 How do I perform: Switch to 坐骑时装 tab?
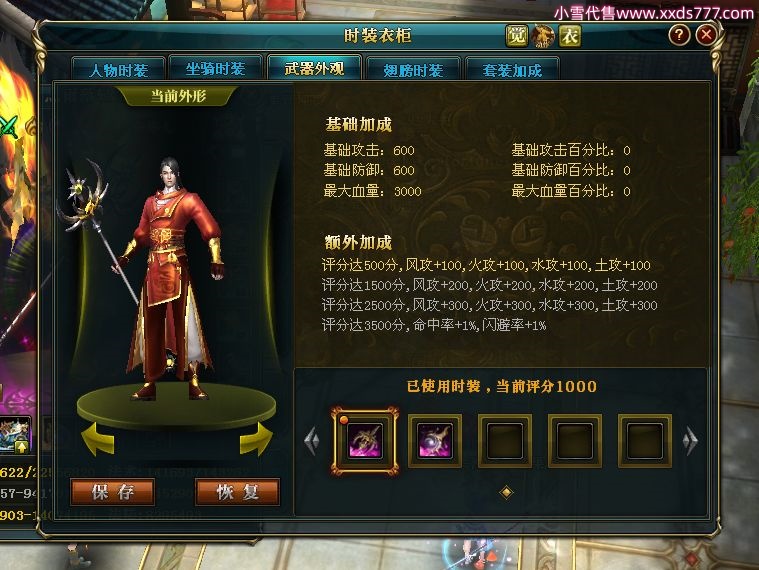pyautogui.click(x=215, y=69)
